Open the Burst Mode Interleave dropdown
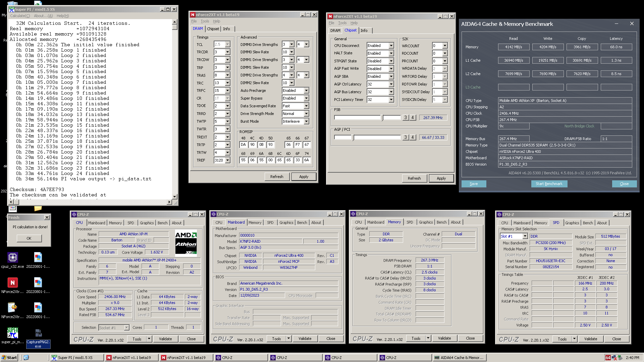The width and height of the screenshot is (644, 362). (x=306, y=121)
